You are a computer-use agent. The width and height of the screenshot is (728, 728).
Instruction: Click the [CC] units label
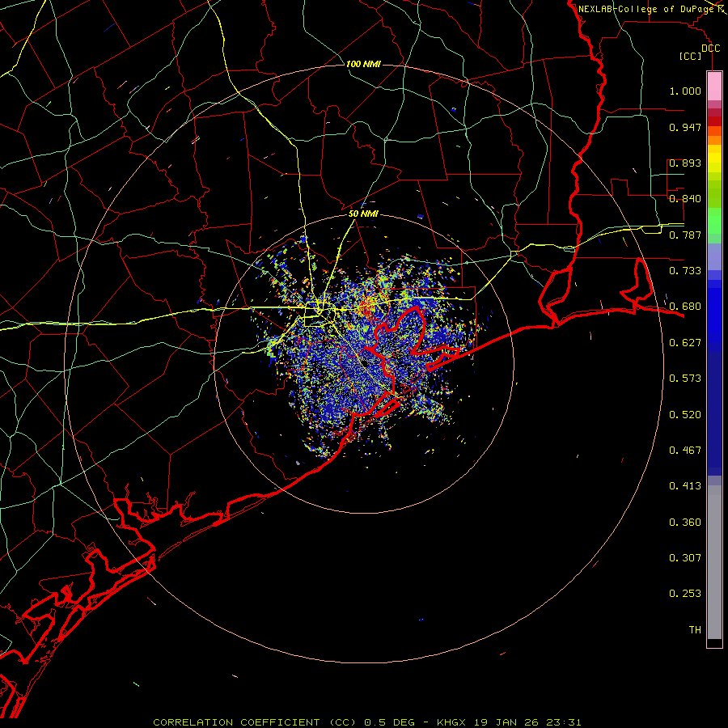point(691,56)
